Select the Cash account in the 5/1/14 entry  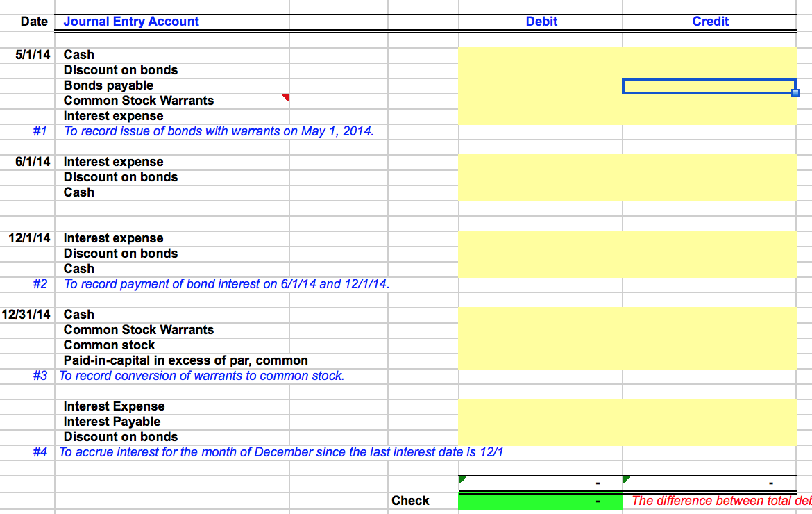coord(78,55)
